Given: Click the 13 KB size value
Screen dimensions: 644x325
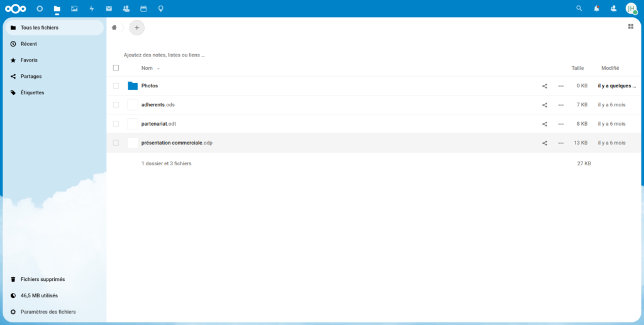Looking at the screenshot, I should [x=580, y=143].
